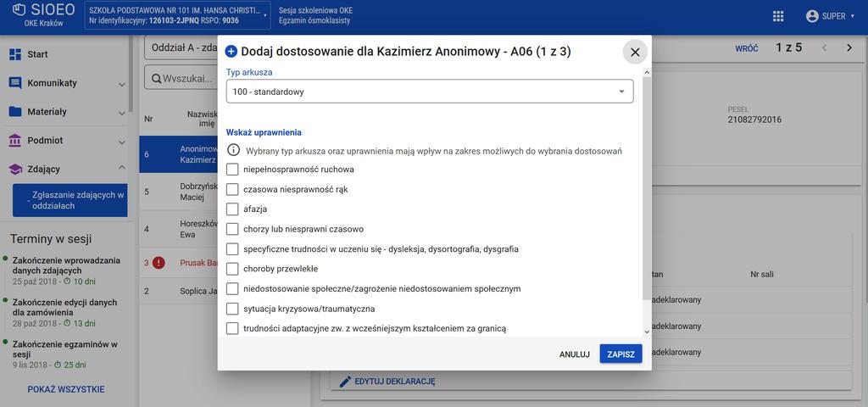The height and width of the screenshot is (407, 868).
Task: Click the Materiały folder icon
Action: 15,112
